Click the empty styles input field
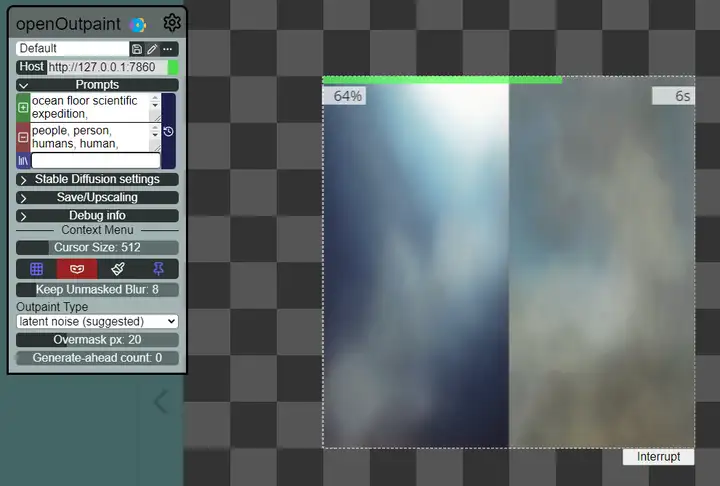The height and width of the screenshot is (486, 720). coord(96,161)
